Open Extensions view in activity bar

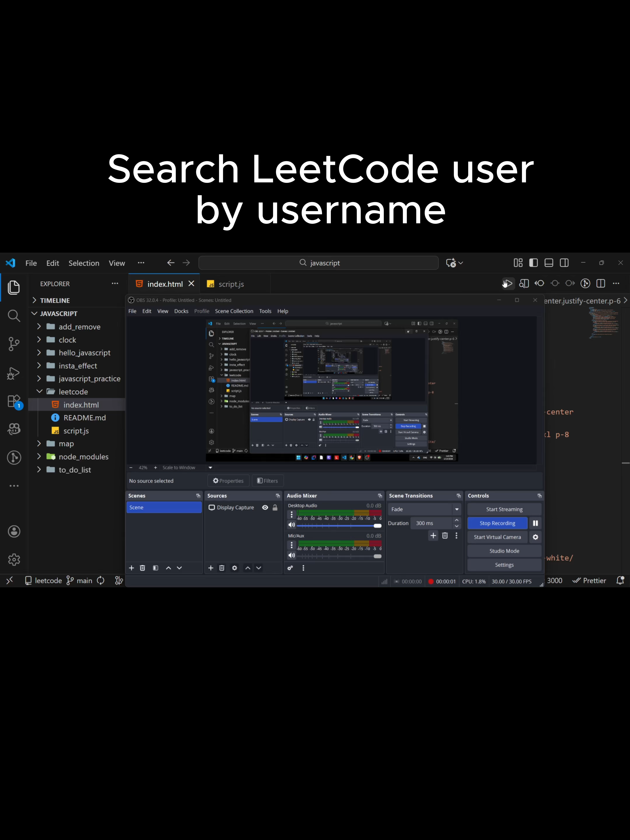pos(14,401)
